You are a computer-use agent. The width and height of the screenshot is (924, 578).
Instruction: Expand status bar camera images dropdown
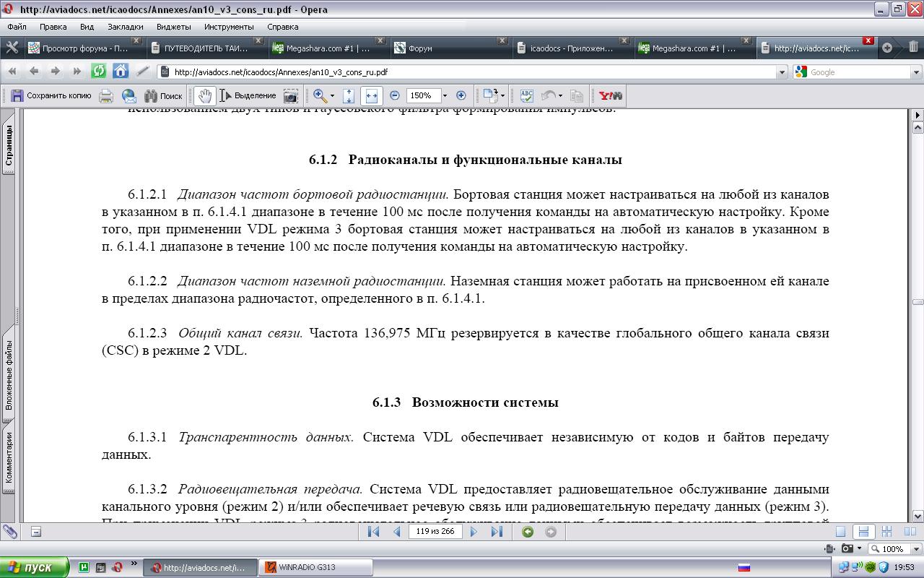point(859,549)
